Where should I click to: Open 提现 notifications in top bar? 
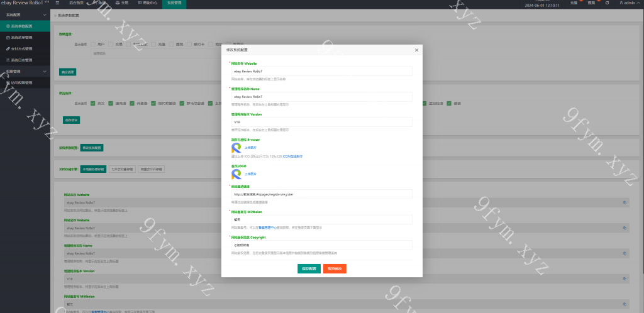(591, 3)
